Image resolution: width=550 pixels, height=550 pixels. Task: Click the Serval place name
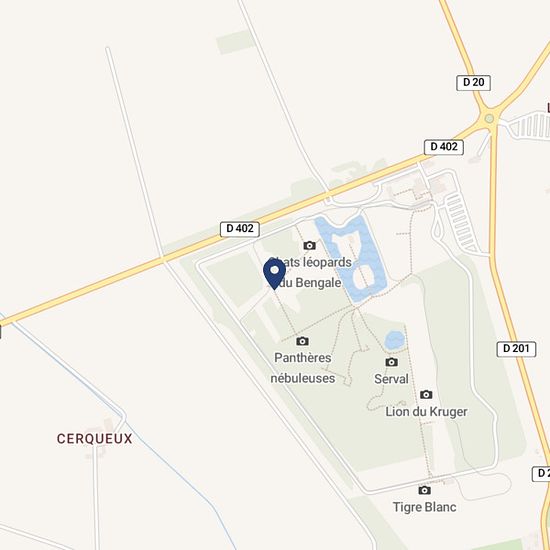(x=391, y=379)
